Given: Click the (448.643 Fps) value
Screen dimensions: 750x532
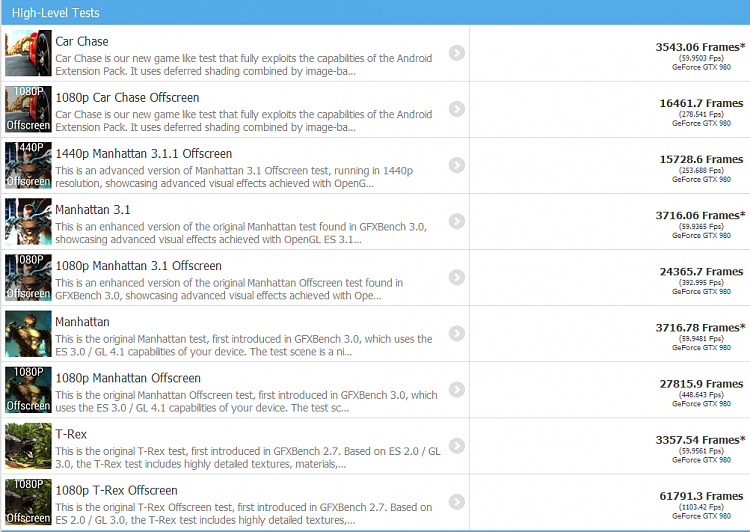Looking at the screenshot, I should (701, 395).
